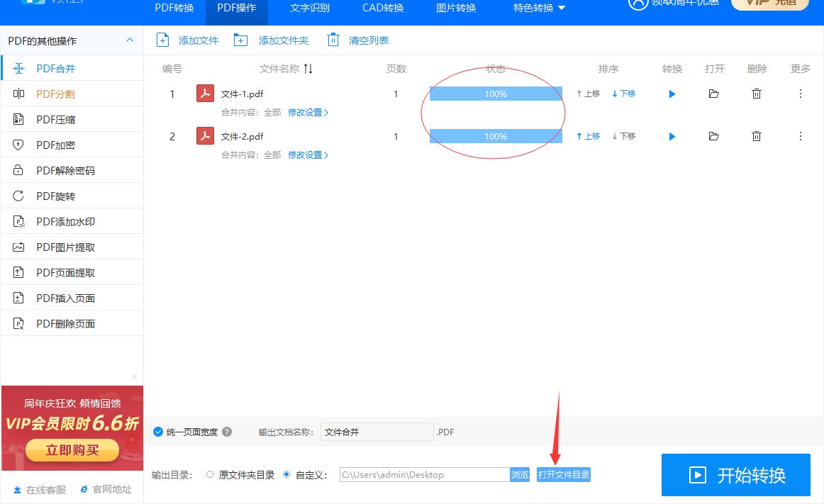
Task: Open more options for 文件-2.pdf
Action: [801, 137]
